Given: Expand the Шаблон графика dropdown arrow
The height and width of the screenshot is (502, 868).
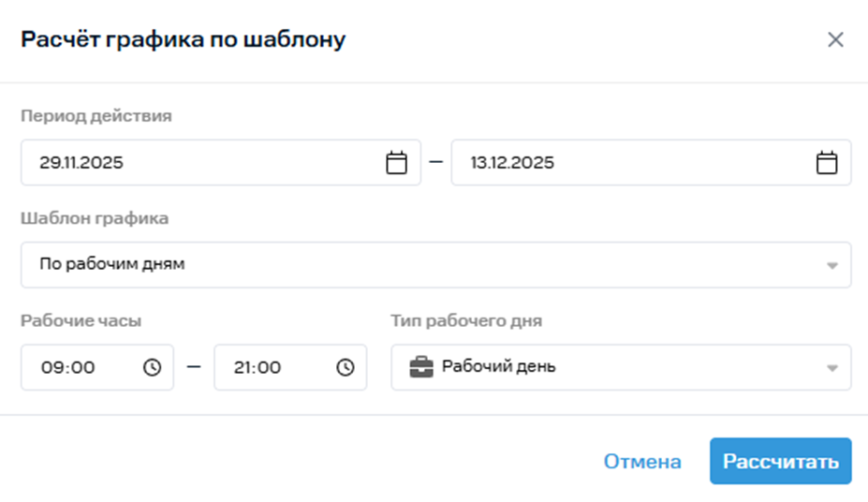Looking at the screenshot, I should [831, 265].
